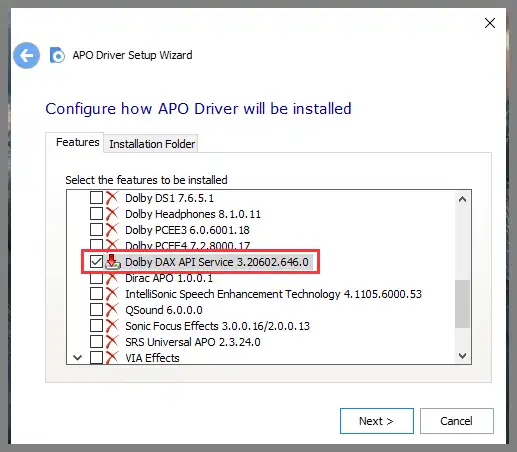Cancel the setup wizard
This screenshot has width=517, height=452.
pos(457,421)
